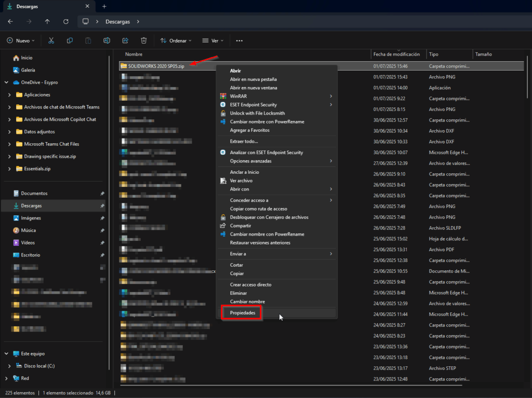Open ESET Endpoint Security submenu

(x=277, y=105)
